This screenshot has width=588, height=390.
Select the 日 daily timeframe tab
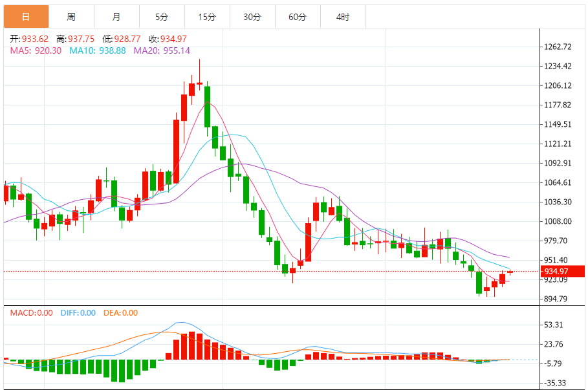click(x=27, y=17)
